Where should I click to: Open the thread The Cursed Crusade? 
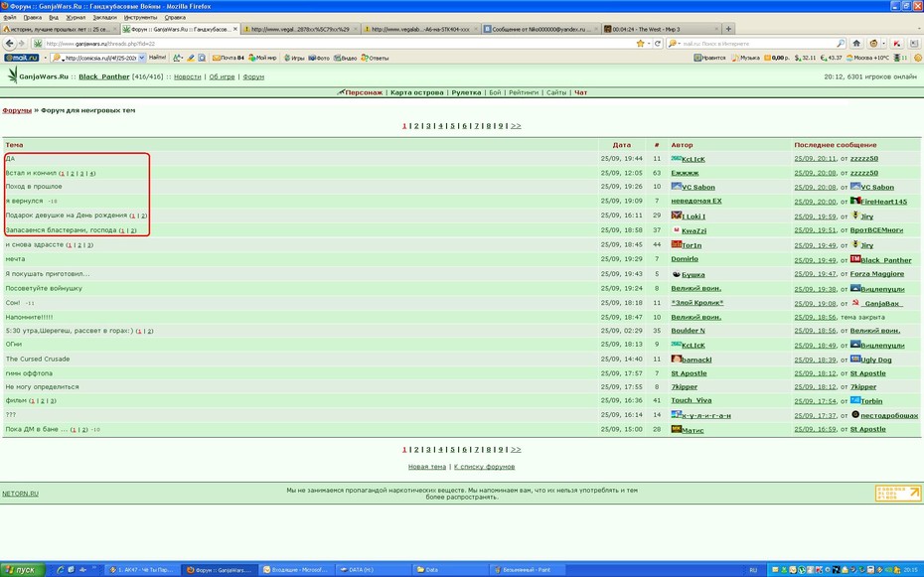pyautogui.click(x=38, y=359)
